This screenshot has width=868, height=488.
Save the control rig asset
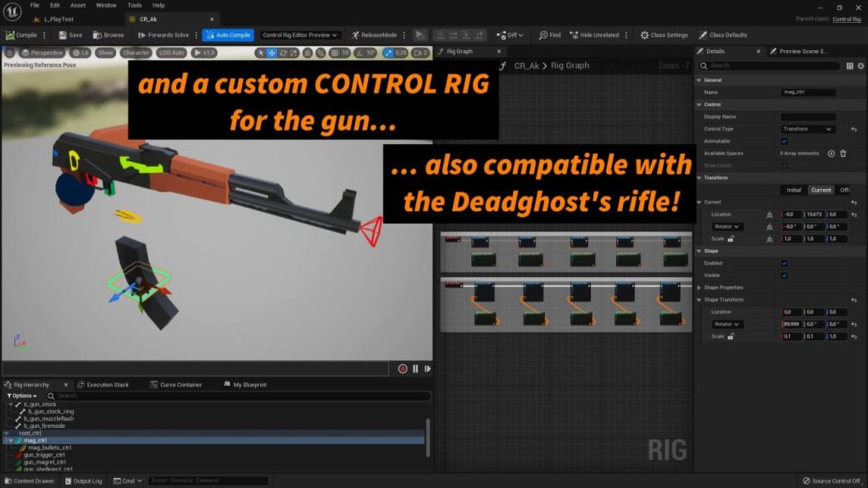pyautogui.click(x=70, y=35)
